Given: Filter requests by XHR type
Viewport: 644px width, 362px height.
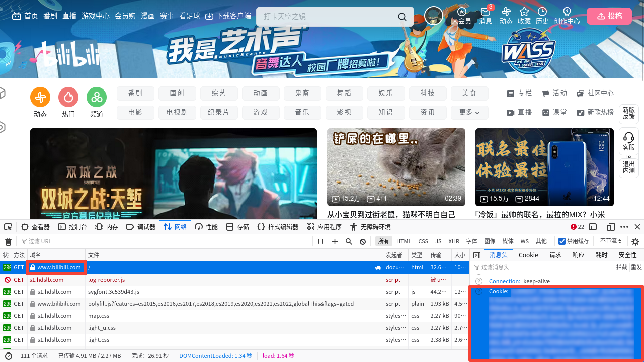Looking at the screenshot, I should click(454, 242).
